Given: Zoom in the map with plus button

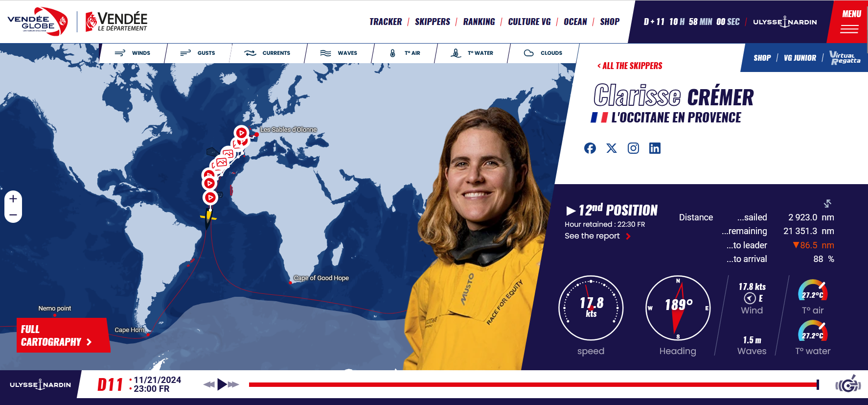Looking at the screenshot, I should (x=13, y=199).
